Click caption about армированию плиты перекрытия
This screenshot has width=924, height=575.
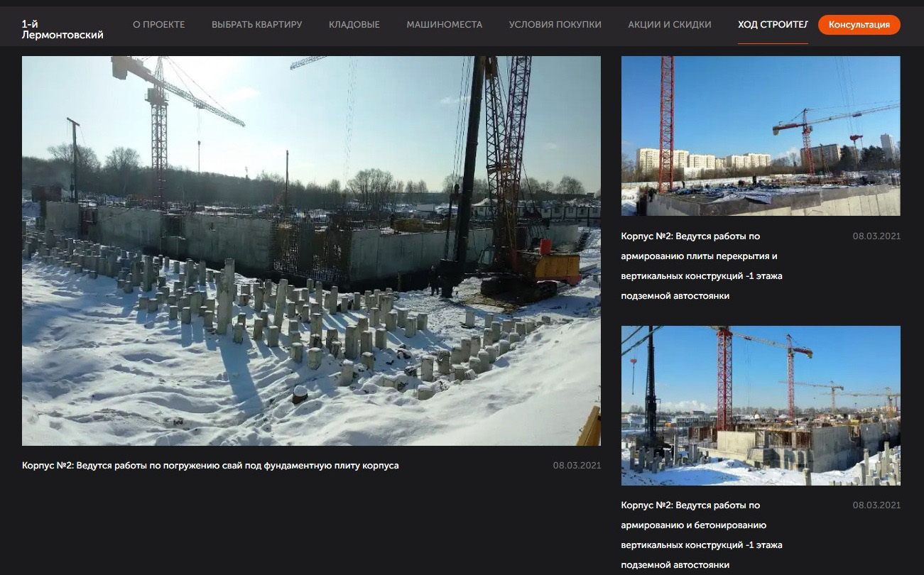pos(702,265)
